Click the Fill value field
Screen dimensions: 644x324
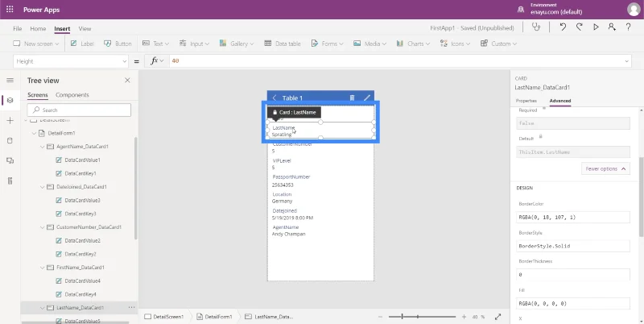pyautogui.click(x=573, y=303)
